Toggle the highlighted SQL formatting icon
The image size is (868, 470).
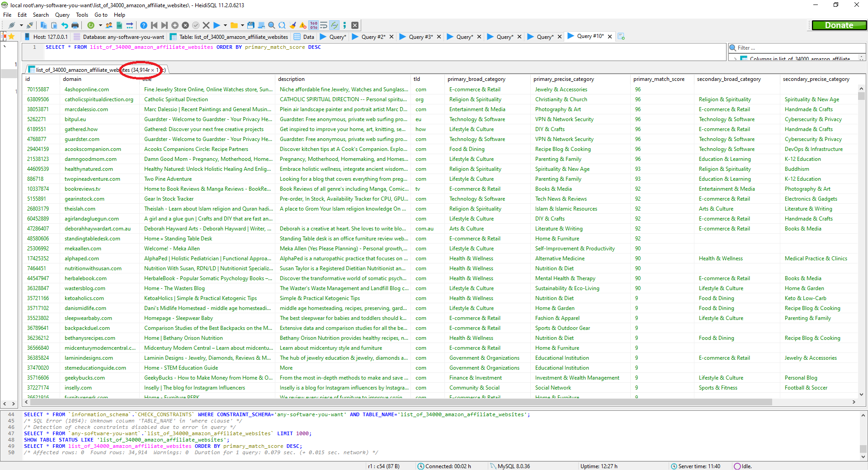(334, 25)
